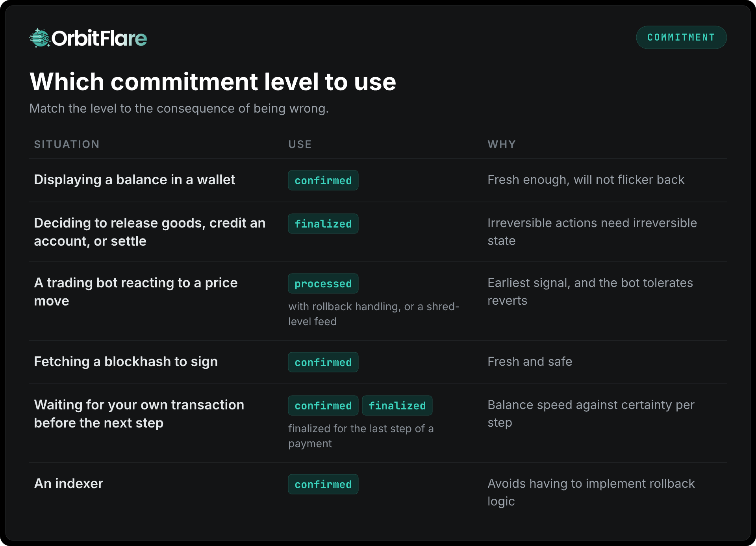Click 'Fresh and safe' explanation text

click(x=530, y=361)
